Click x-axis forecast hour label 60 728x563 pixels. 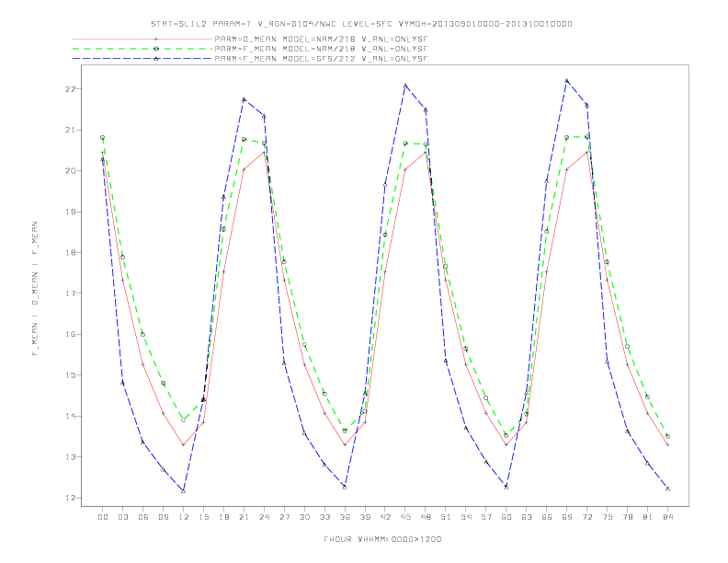[x=506, y=517]
